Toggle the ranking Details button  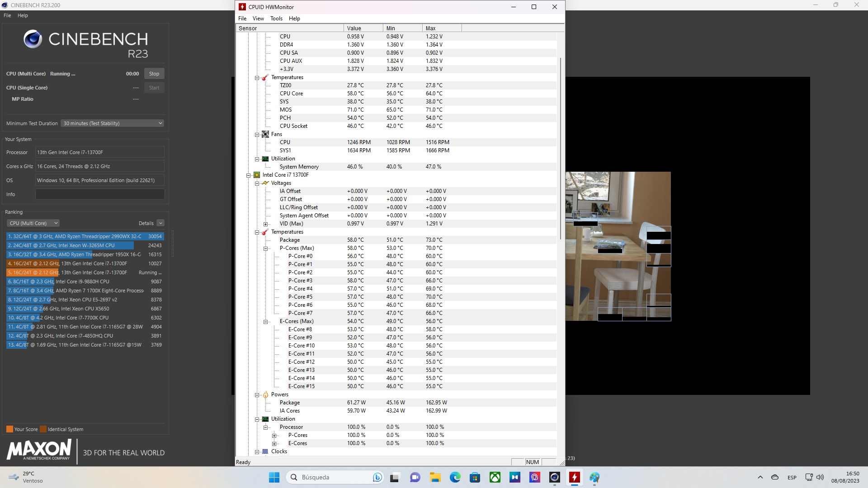pos(160,223)
